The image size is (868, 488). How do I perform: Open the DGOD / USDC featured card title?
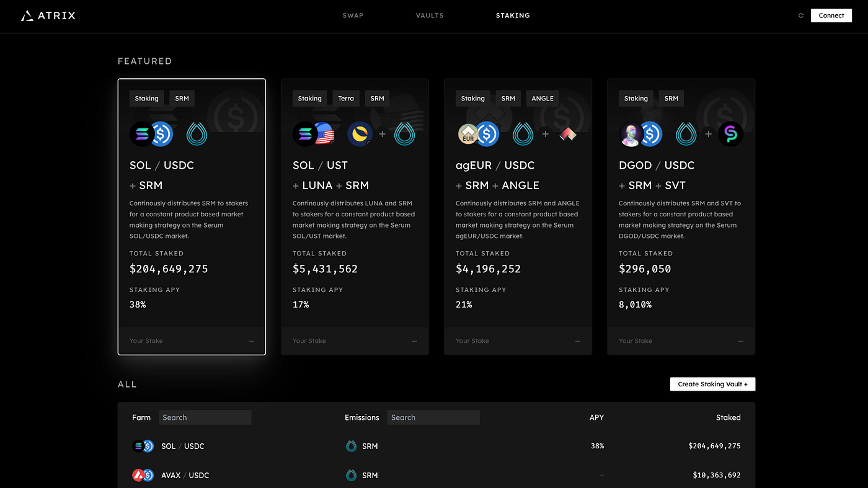[657, 166]
